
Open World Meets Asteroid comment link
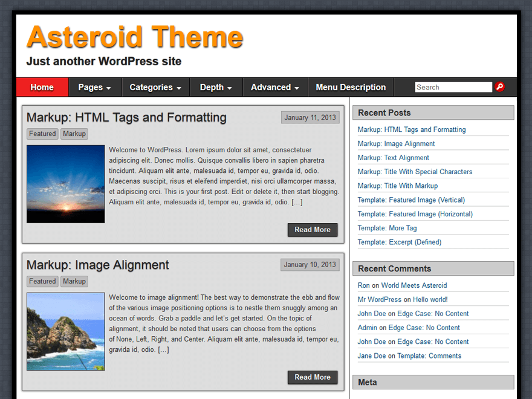pyautogui.click(x=414, y=285)
